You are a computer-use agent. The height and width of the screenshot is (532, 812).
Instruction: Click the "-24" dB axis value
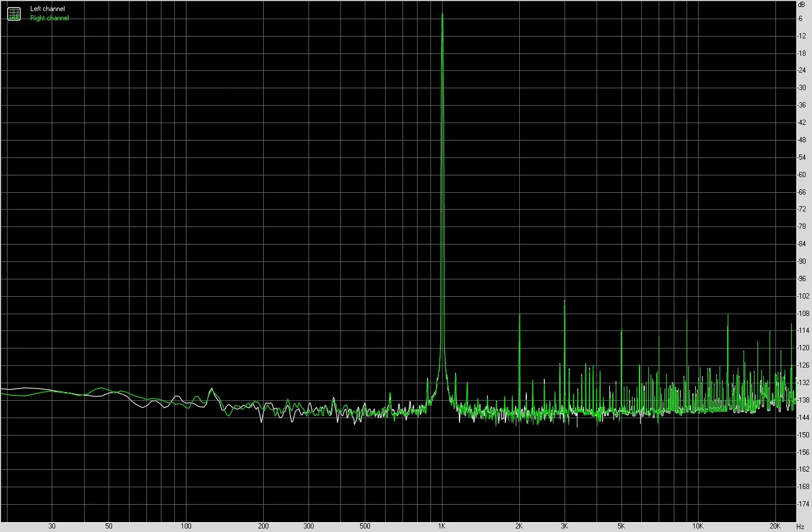[802, 70]
